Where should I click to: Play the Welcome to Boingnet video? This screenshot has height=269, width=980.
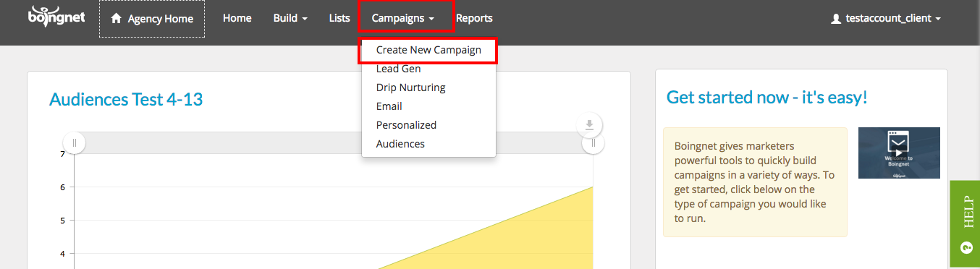tap(899, 153)
